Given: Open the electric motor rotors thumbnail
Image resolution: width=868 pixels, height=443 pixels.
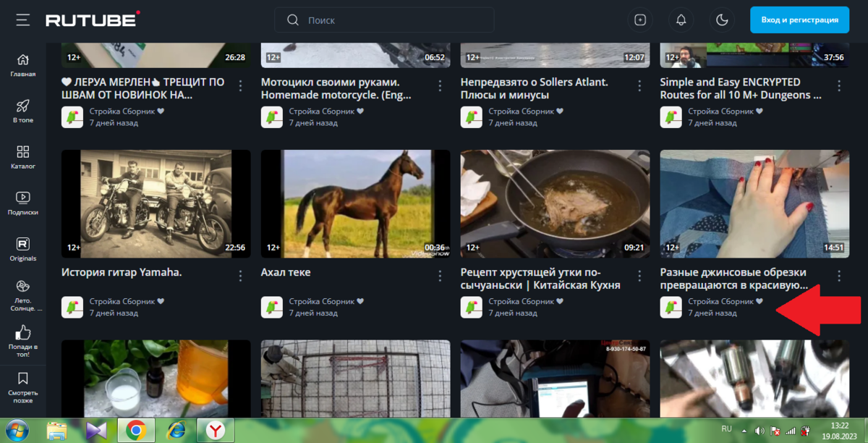Looking at the screenshot, I should coord(754,379).
